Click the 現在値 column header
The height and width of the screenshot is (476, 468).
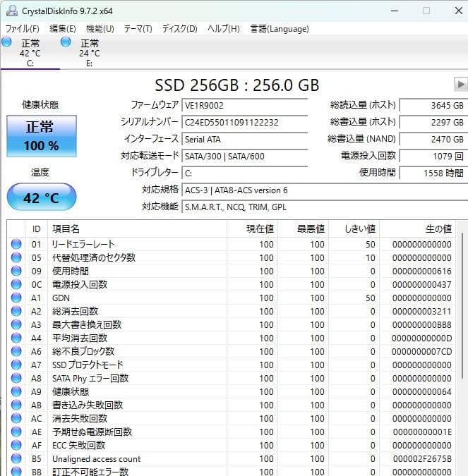click(x=252, y=229)
